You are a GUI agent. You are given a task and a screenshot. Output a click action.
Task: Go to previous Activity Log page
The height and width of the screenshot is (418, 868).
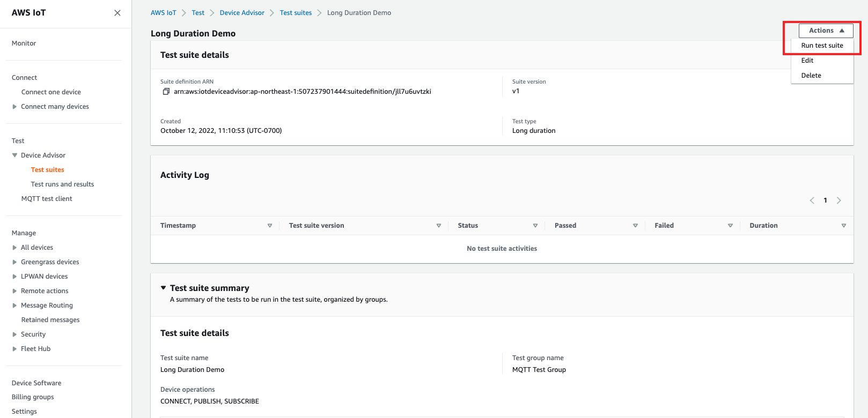(x=812, y=200)
